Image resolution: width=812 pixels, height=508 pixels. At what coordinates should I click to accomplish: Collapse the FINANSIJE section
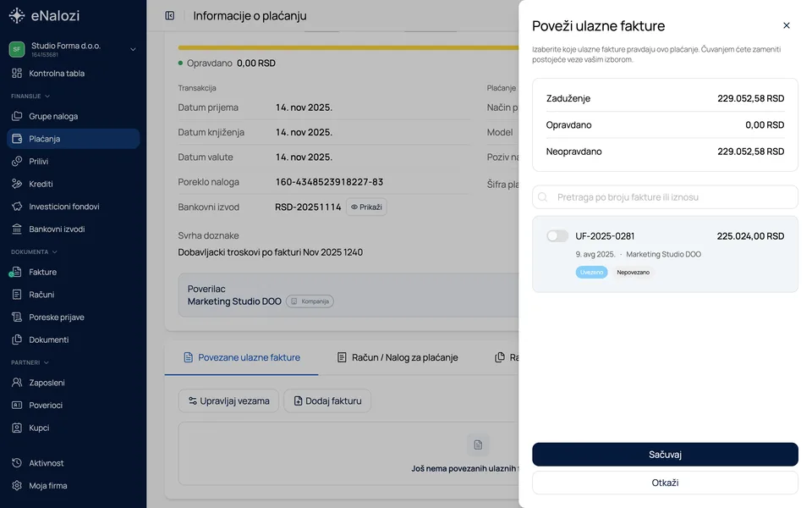click(30, 96)
